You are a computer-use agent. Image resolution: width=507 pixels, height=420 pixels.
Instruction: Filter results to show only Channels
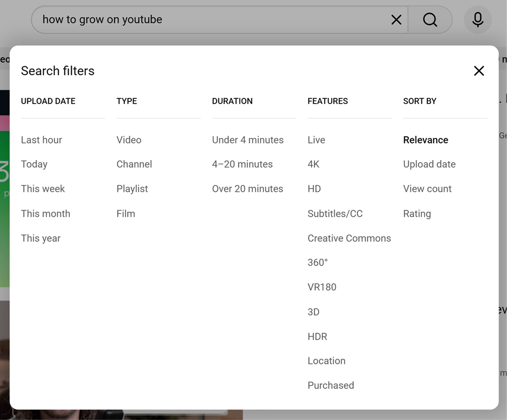tap(134, 164)
